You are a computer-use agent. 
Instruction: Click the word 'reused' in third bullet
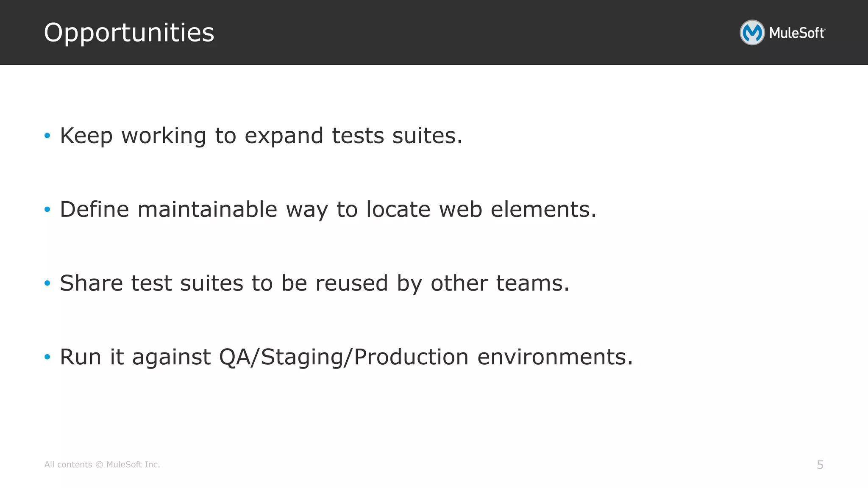[351, 283]
